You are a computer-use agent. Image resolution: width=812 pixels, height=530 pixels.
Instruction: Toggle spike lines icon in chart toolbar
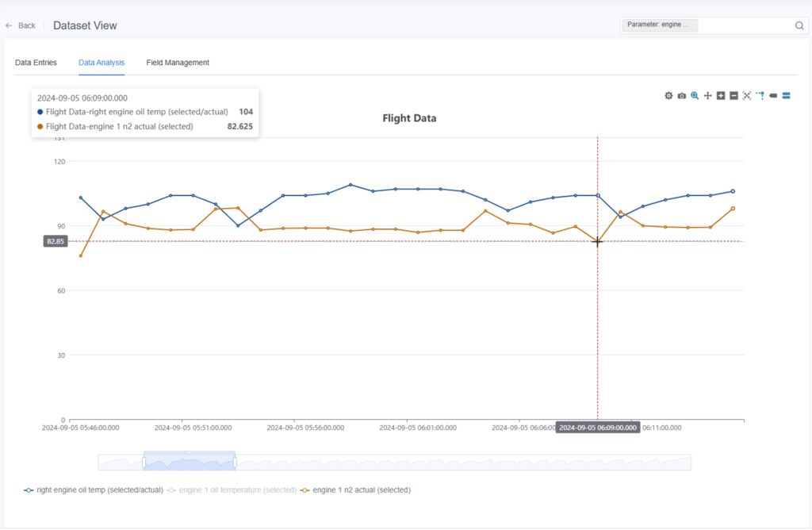pos(760,96)
